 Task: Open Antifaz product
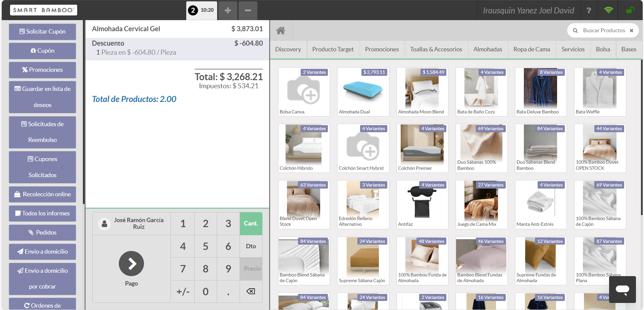422,205
